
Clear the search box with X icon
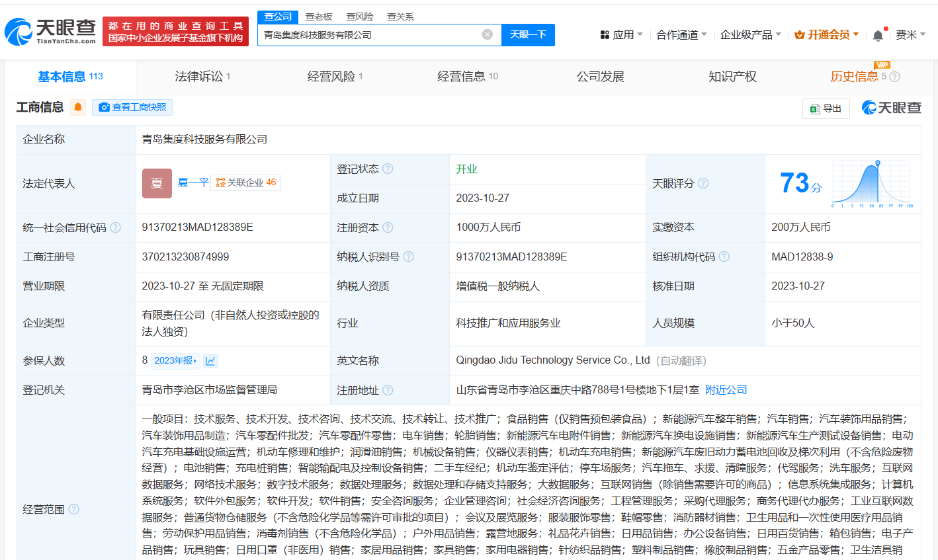488,34
